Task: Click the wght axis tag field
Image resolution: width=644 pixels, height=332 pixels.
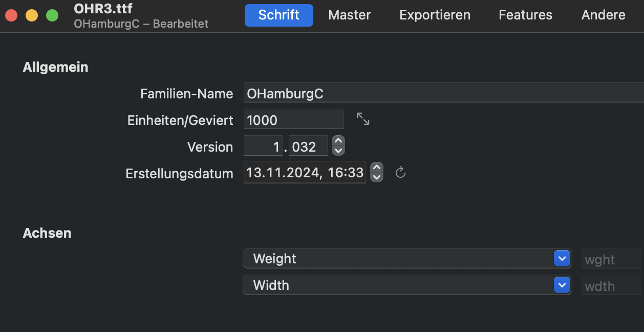Action: pos(611,259)
